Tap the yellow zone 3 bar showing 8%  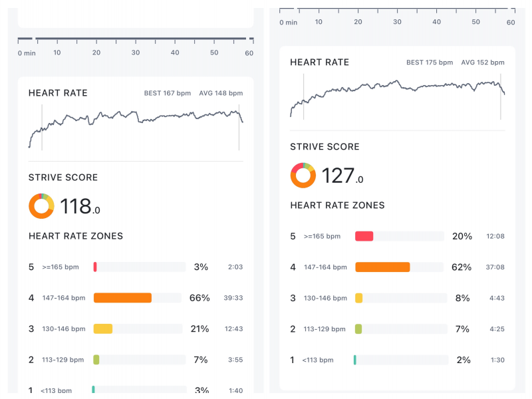(359, 298)
